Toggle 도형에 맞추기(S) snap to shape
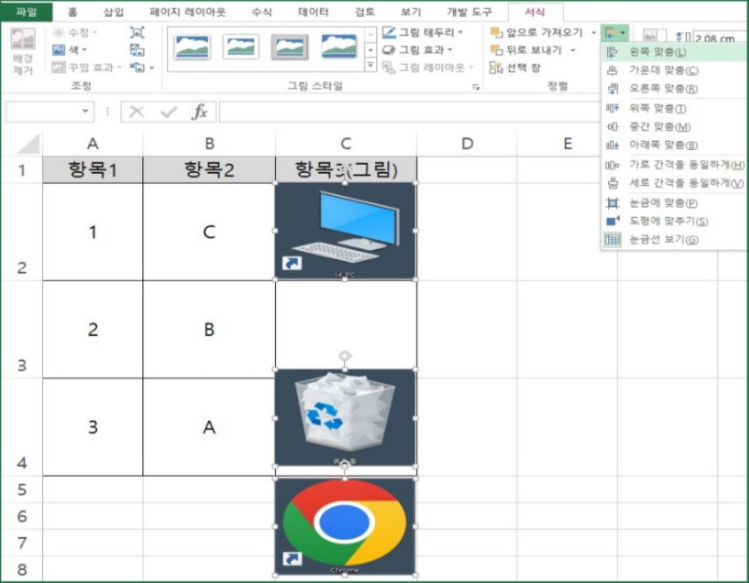 tap(673, 221)
